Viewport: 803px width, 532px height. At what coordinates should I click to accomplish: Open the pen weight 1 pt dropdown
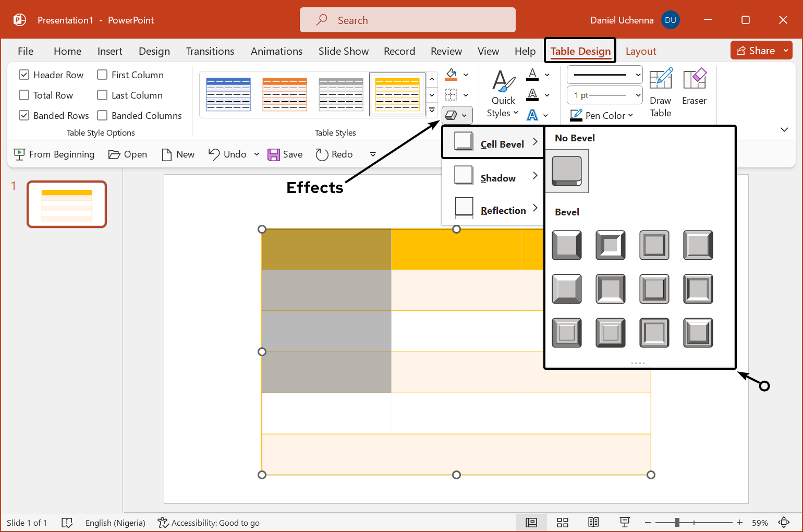point(604,95)
